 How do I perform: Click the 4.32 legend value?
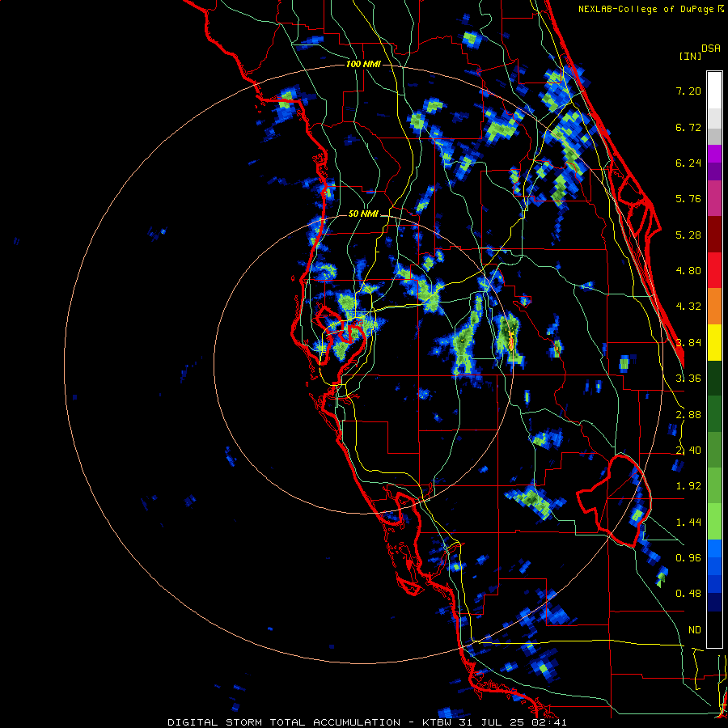(688, 307)
